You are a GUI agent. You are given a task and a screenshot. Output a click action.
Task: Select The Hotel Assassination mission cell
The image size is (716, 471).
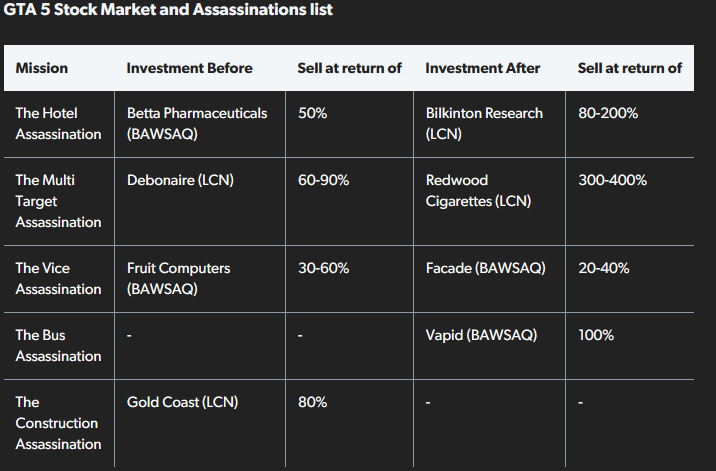58,123
